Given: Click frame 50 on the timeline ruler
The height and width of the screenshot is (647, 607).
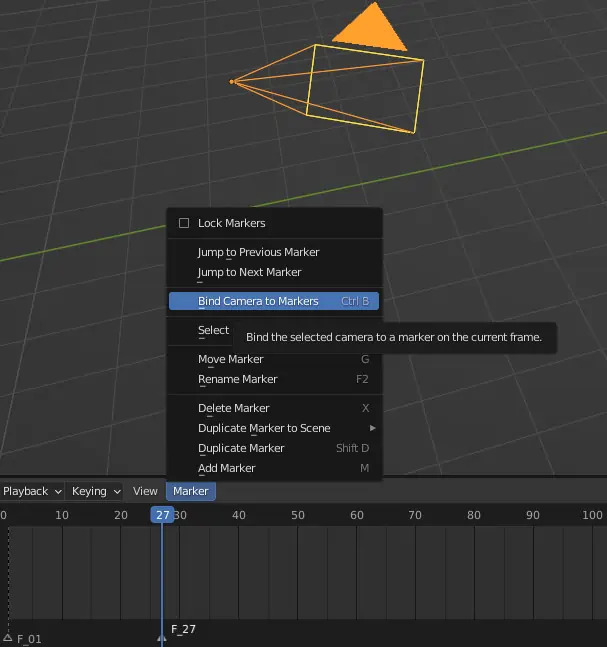Looking at the screenshot, I should pos(298,514).
